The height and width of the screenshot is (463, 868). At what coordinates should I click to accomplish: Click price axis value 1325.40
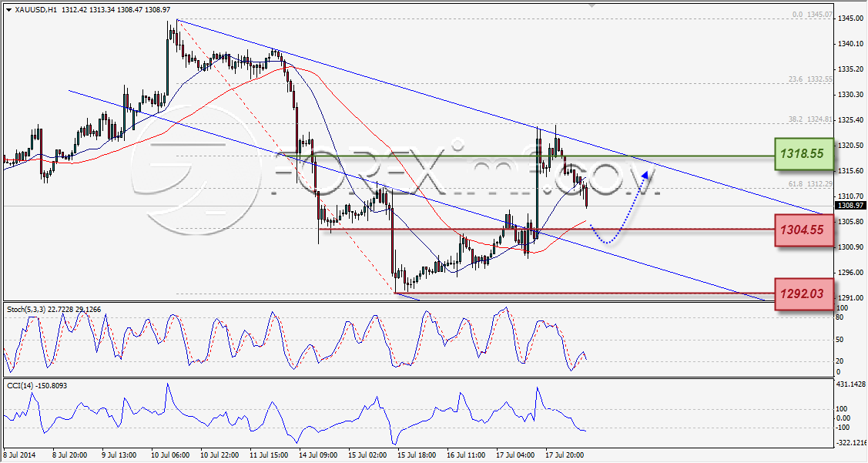pos(851,120)
